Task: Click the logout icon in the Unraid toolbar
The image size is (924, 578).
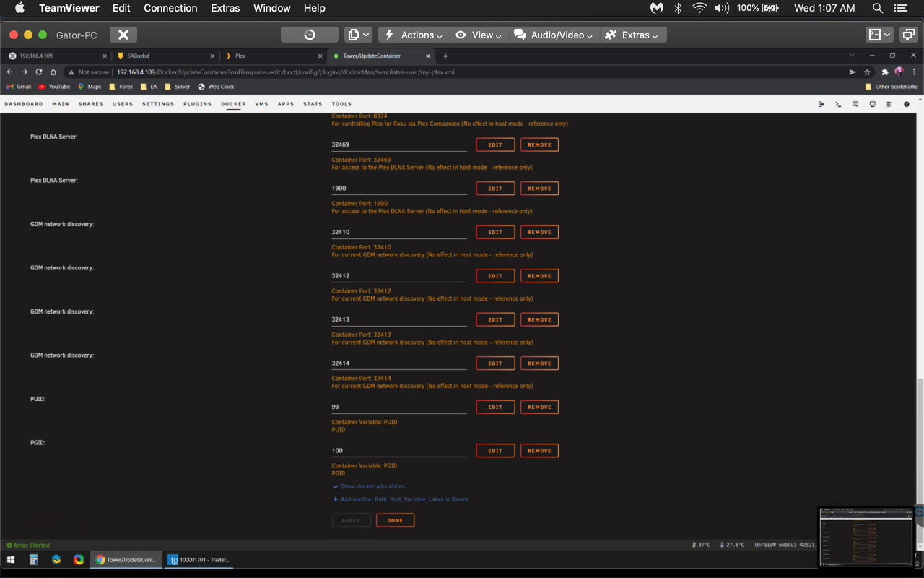Action: pos(821,103)
